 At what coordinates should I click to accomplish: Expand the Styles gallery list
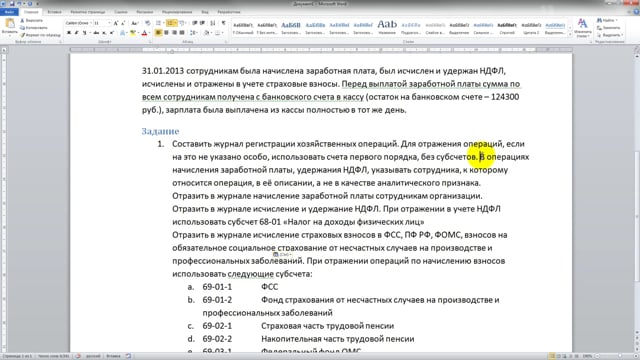coord(570,35)
